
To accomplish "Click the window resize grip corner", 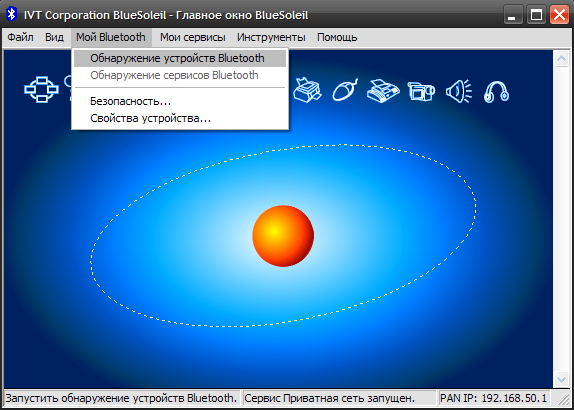I will pyautogui.click(x=562, y=399).
